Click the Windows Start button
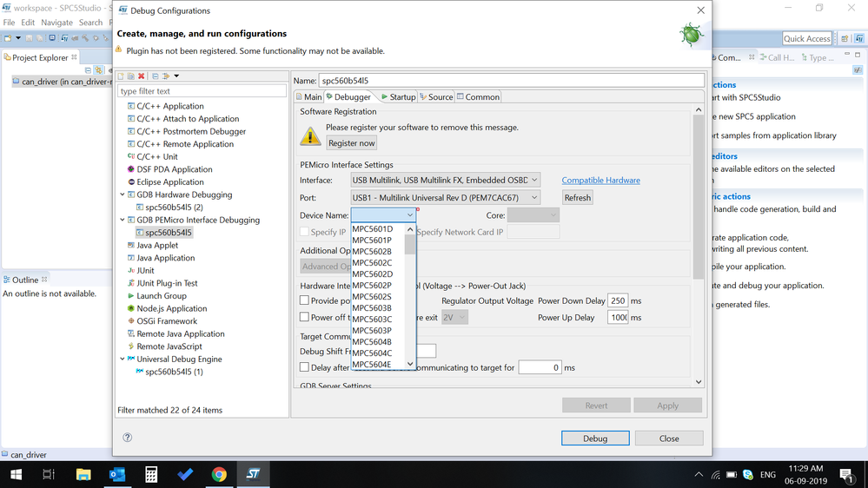 point(16,474)
